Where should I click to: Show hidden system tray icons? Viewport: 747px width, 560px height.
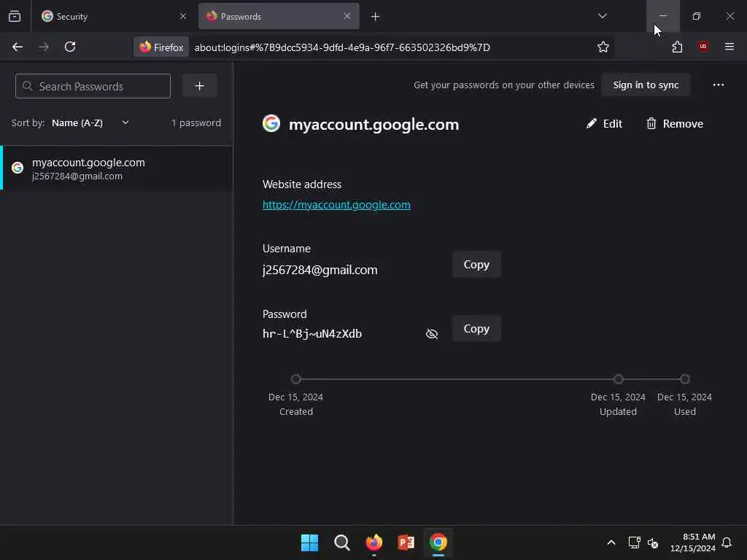611,542
